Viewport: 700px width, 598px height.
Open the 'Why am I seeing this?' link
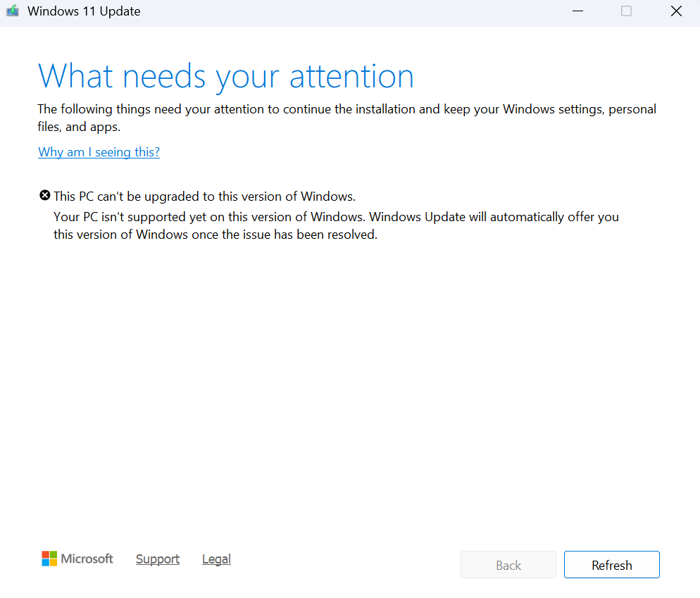[99, 152]
